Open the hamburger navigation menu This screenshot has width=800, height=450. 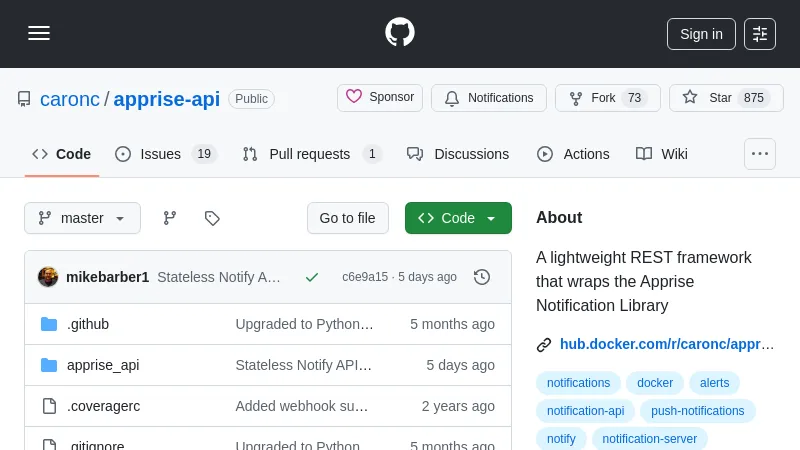pyautogui.click(x=39, y=33)
